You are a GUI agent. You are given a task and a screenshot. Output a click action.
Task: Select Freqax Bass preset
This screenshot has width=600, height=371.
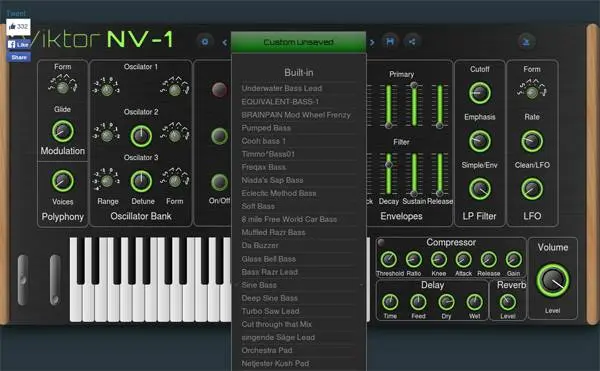tap(298, 167)
